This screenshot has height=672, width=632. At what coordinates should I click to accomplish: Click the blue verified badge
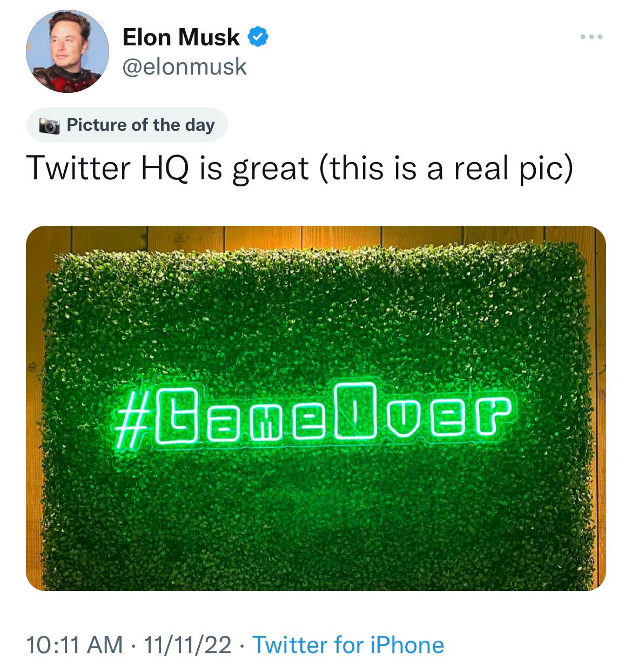point(258,37)
